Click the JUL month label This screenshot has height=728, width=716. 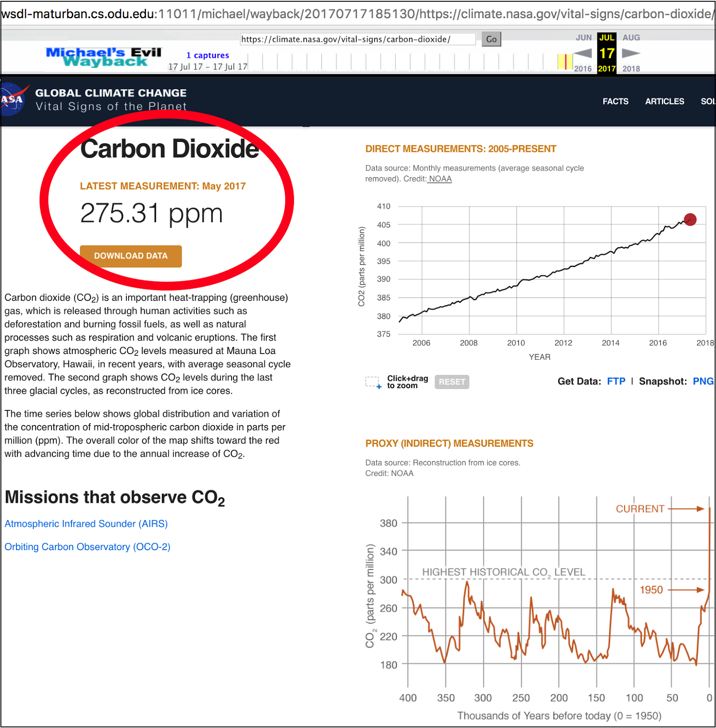(607, 38)
